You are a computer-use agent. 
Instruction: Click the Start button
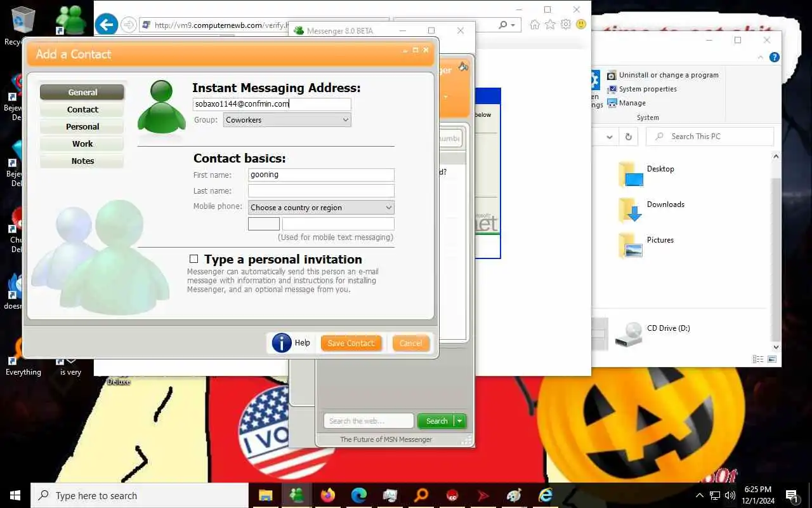[15, 495]
